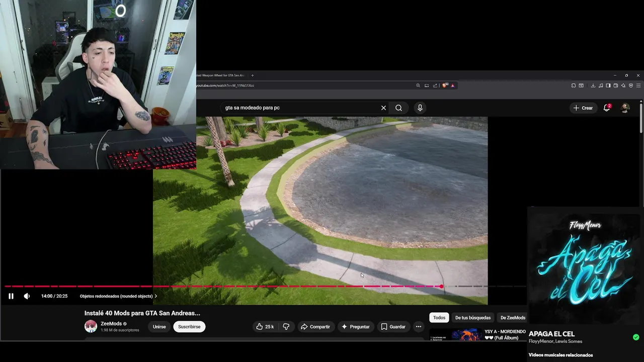Open the Brave Shields lion icon

tap(445, 85)
